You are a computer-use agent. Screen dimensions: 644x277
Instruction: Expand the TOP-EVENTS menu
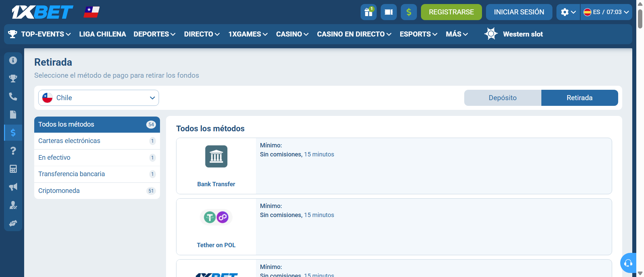pos(46,34)
